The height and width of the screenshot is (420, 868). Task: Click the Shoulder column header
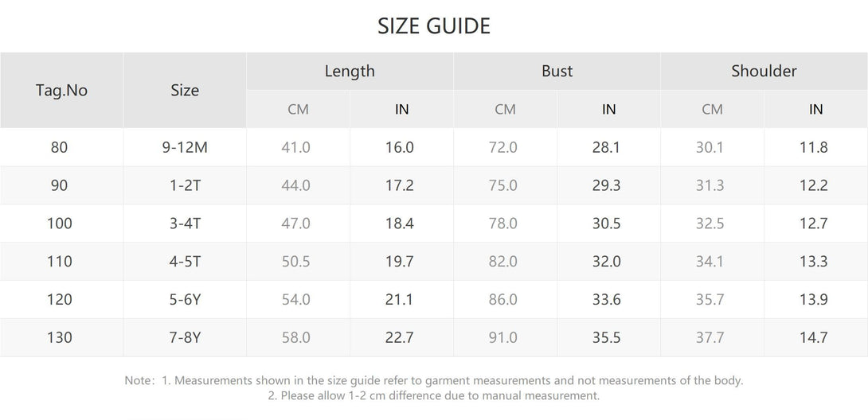764,71
